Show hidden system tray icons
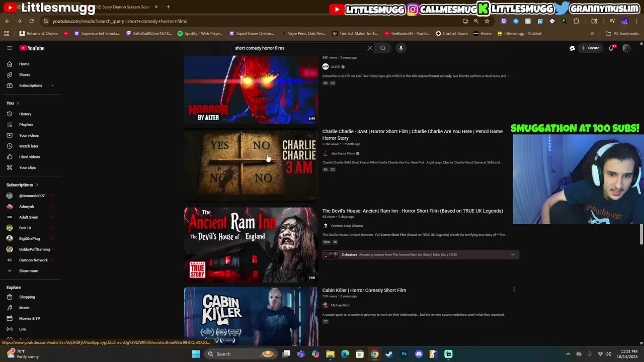Image resolution: width=644 pixels, height=362 pixels. point(568,354)
